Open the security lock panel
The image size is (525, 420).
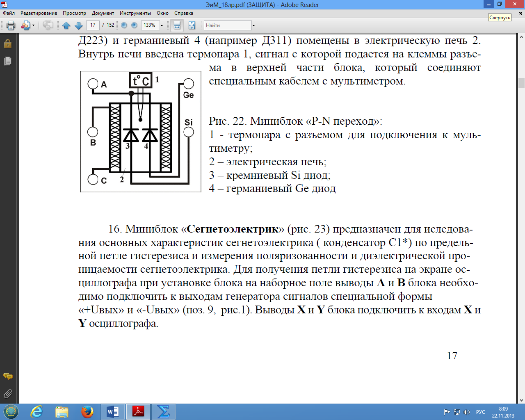[x=8, y=43]
